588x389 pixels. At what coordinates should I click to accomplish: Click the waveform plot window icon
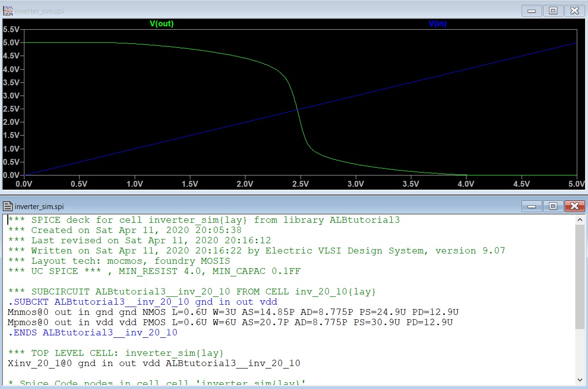[7, 11]
